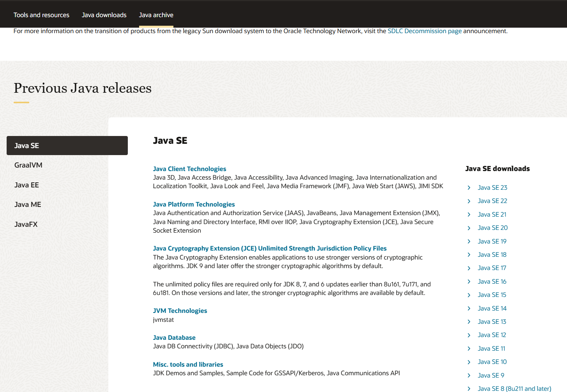Select GraalVM in the sidebar
Viewport: 567px width, 392px height.
28,165
